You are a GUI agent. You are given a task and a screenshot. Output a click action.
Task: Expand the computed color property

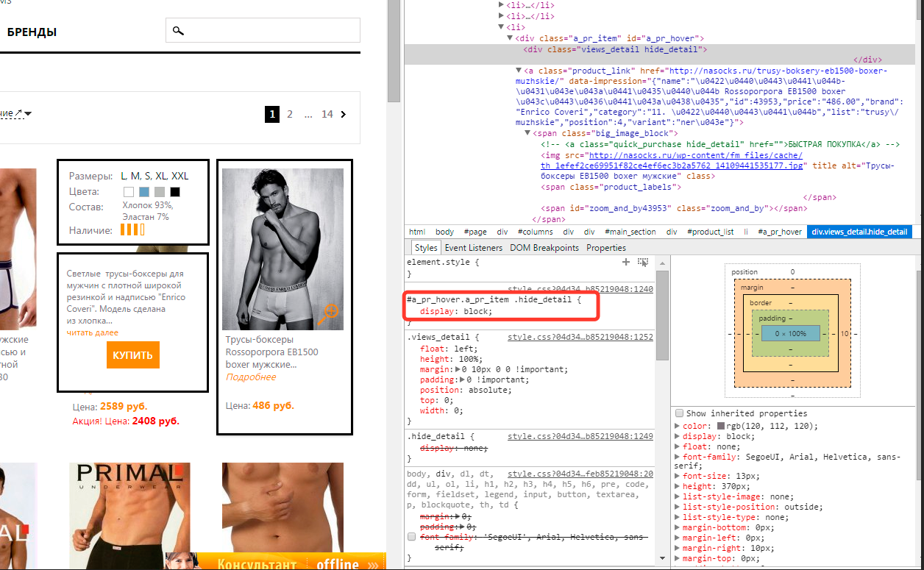(678, 426)
